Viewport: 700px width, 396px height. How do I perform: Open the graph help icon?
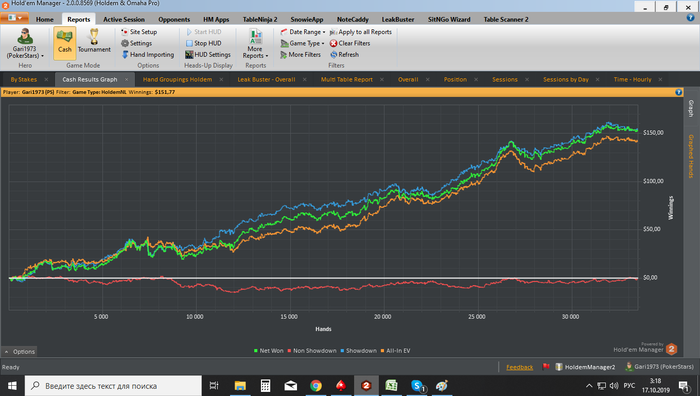[x=679, y=92]
